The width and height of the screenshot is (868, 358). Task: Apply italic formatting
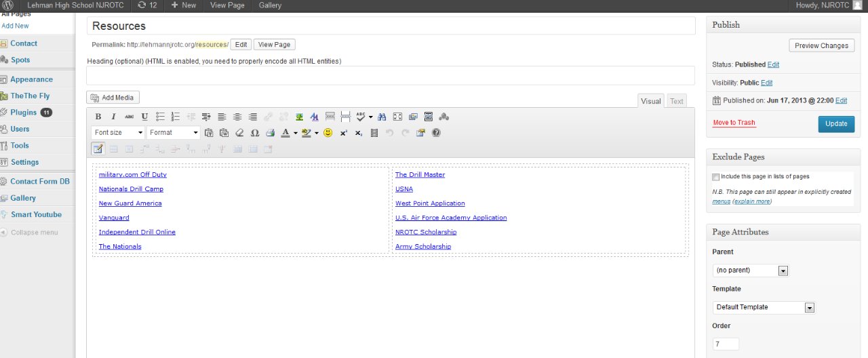(x=113, y=117)
